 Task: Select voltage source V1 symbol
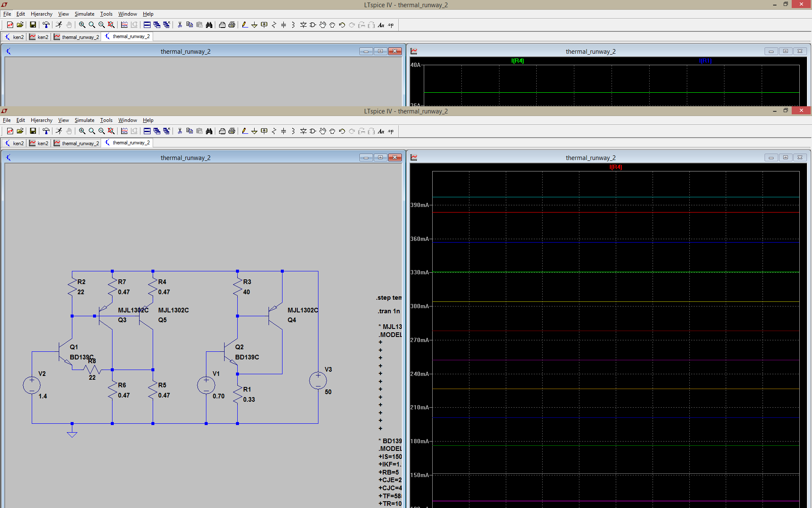[x=206, y=385]
